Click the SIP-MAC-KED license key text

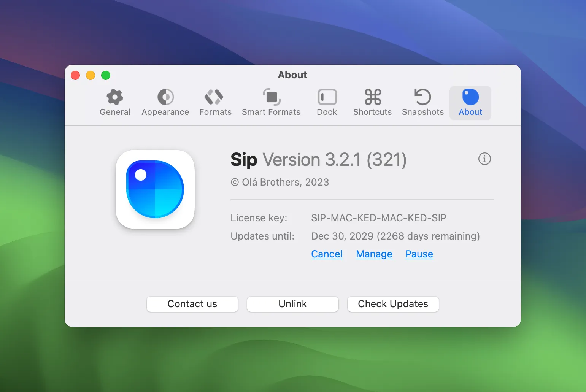[x=379, y=218]
